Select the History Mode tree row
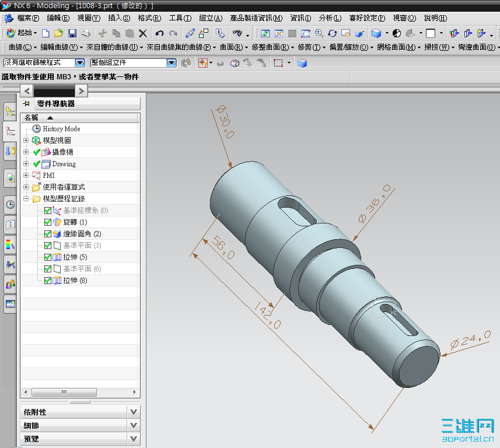 (80, 129)
